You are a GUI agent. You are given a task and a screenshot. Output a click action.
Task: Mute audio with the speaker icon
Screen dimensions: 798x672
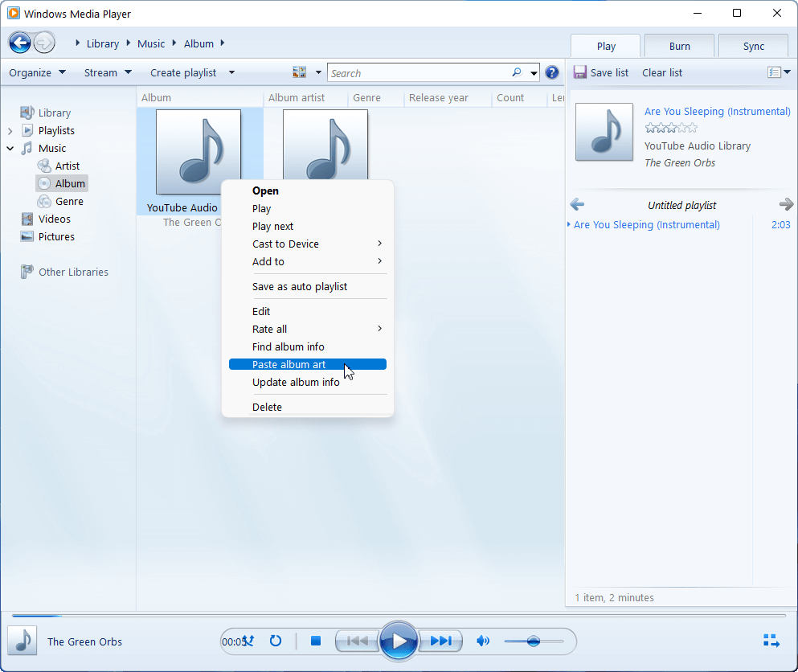tap(483, 641)
